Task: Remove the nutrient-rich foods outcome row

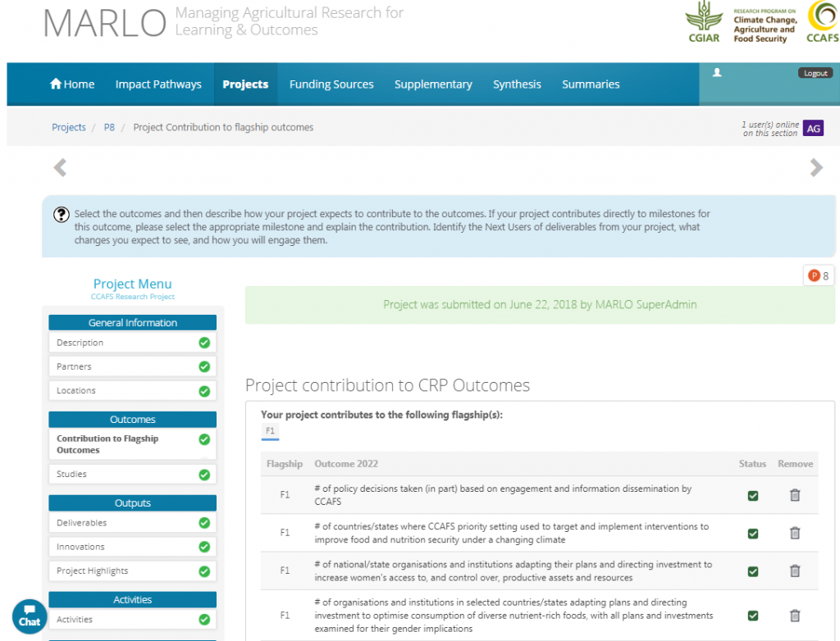Action: (794, 615)
